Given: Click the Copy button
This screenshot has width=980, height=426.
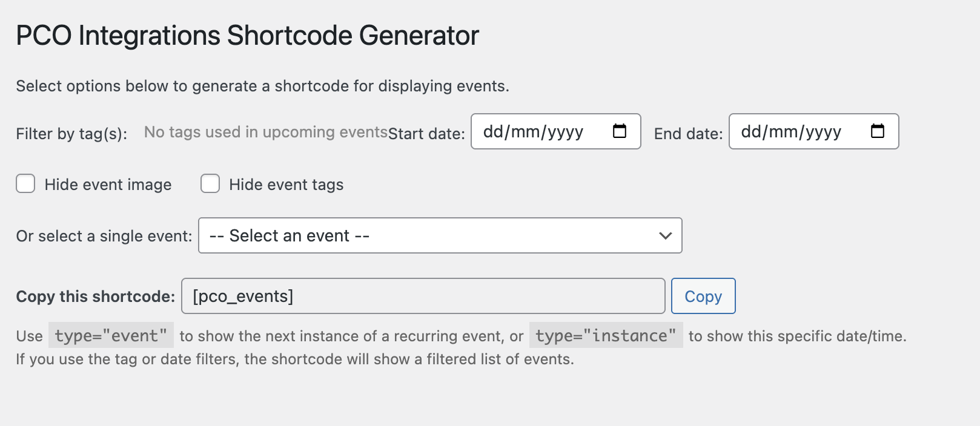Looking at the screenshot, I should pyautogui.click(x=703, y=296).
